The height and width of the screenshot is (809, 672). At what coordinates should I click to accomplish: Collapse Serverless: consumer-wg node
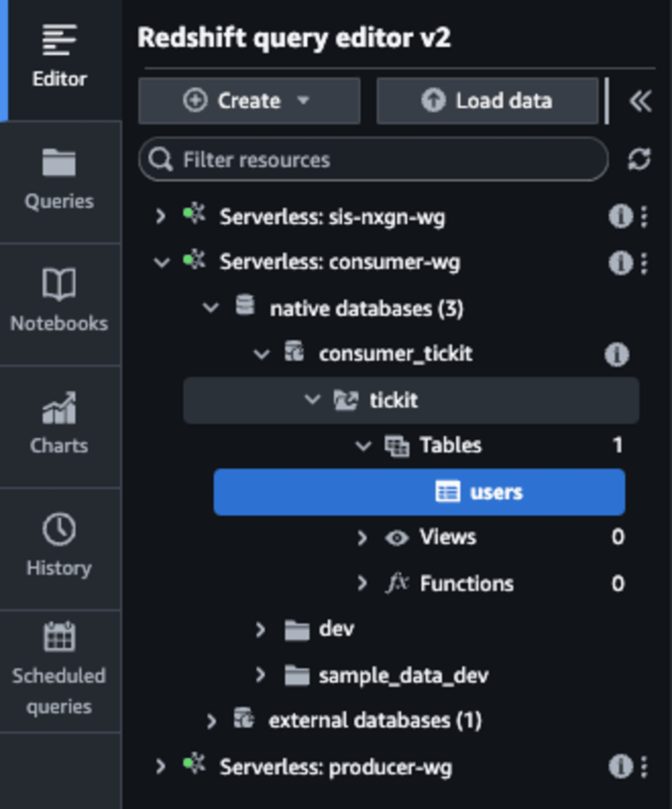tap(162, 263)
